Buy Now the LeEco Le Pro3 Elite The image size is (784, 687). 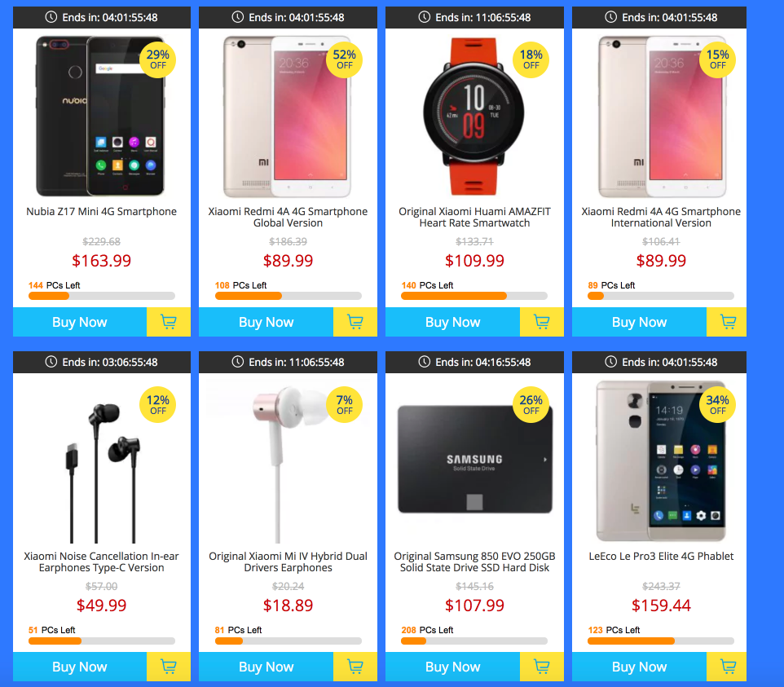point(639,667)
